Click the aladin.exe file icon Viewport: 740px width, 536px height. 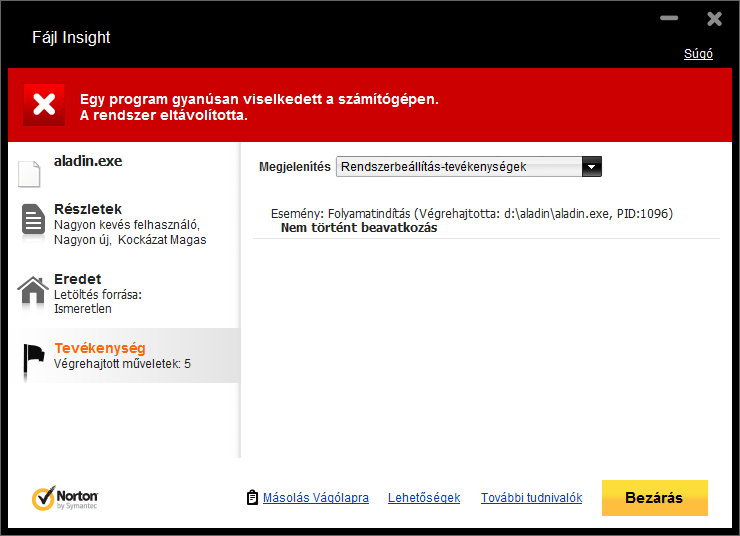click(x=29, y=174)
